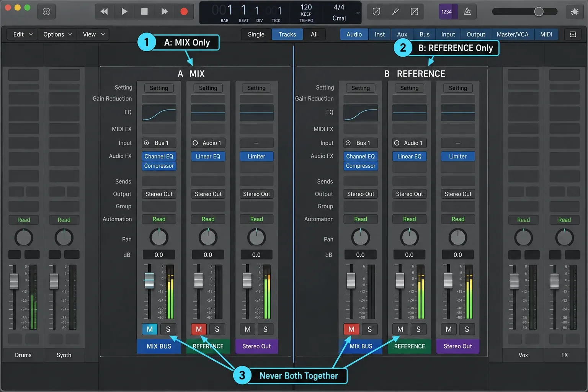Open the Options dropdown menu
Screen dimensions: 588x392
57,34
